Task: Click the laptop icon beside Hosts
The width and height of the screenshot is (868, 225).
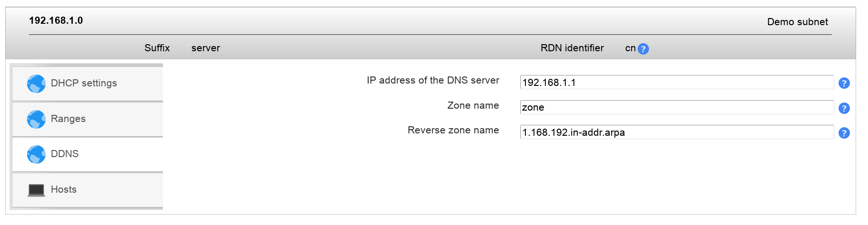Action: tap(36, 190)
